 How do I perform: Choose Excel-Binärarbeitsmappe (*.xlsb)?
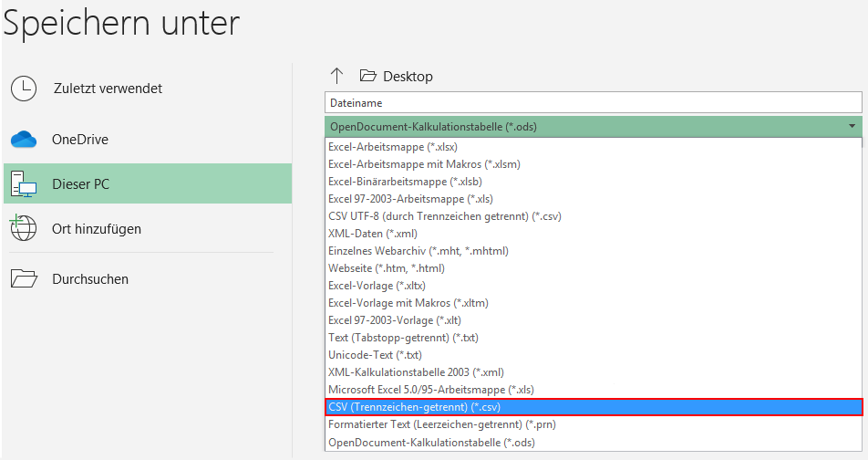(x=594, y=182)
